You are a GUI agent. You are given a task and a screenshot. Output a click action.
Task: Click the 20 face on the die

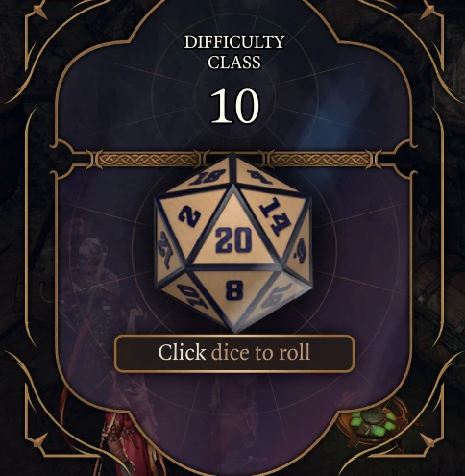pos(233,238)
